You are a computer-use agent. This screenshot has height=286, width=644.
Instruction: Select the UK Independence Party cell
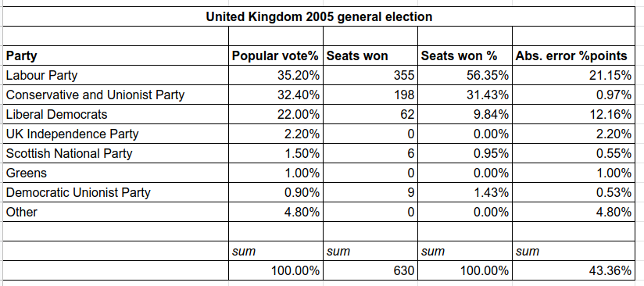pos(116,134)
